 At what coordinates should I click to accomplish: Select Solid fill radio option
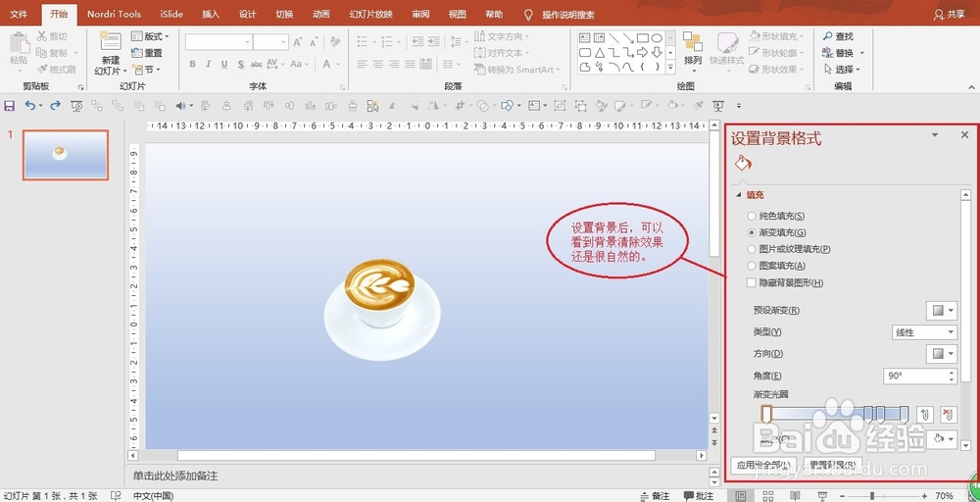[x=752, y=217]
